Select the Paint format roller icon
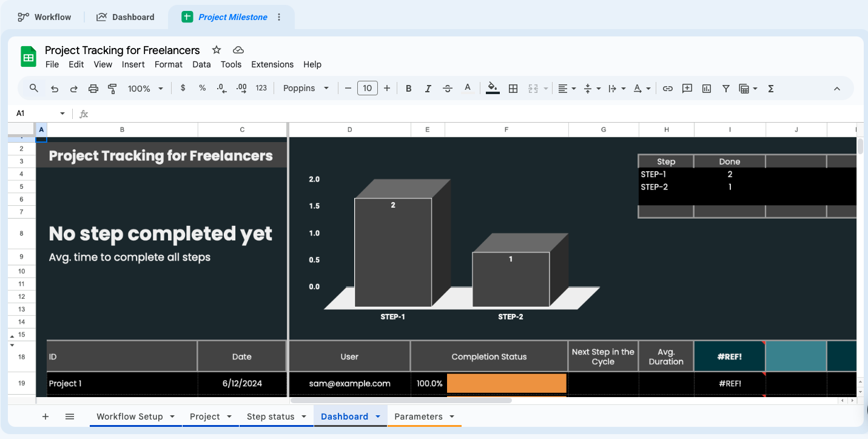 coord(112,89)
